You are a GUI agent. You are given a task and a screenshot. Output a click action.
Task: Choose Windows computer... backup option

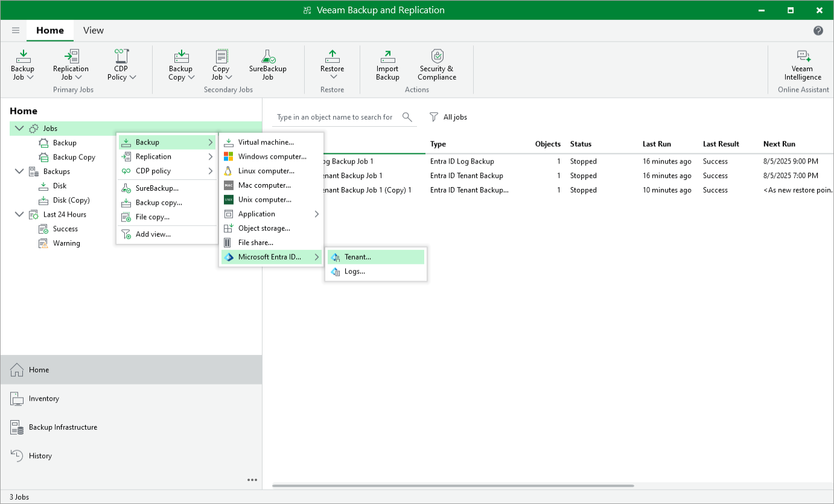(272, 156)
